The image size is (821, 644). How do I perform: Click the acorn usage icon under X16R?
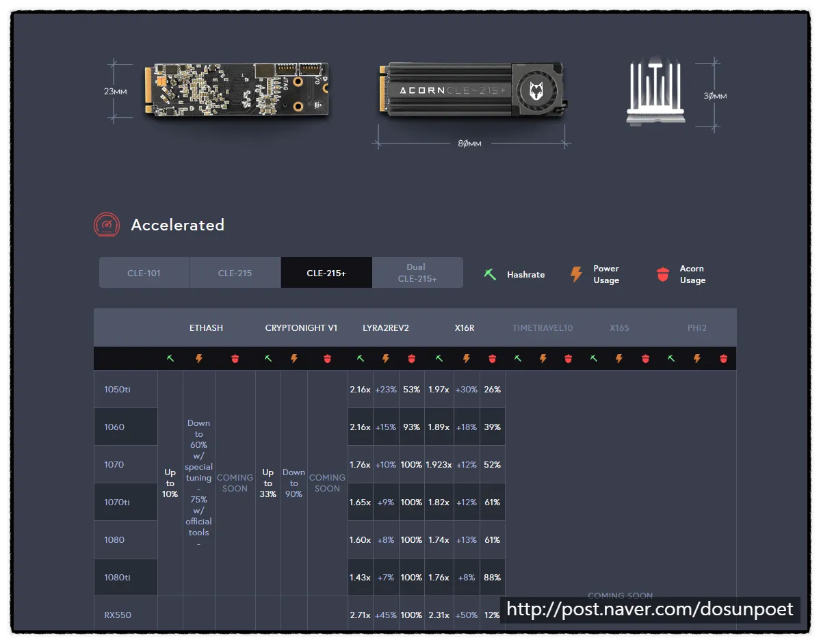[x=493, y=358]
